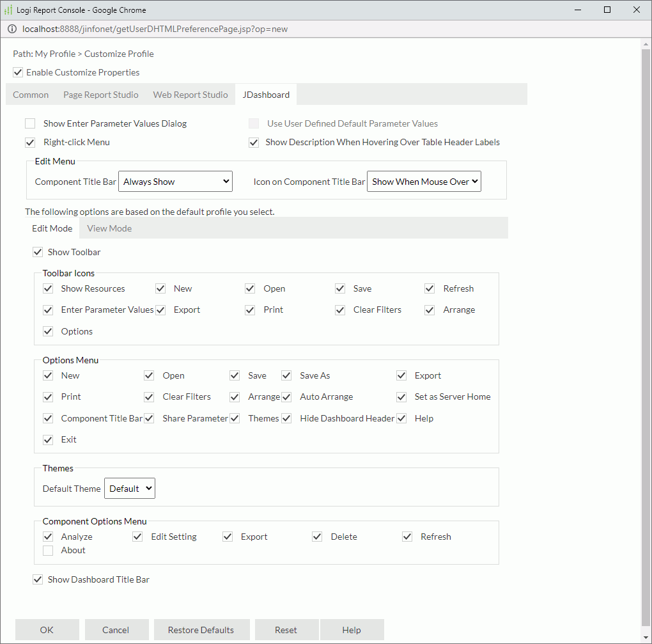Enable About in Component Options Menu

pos(47,550)
